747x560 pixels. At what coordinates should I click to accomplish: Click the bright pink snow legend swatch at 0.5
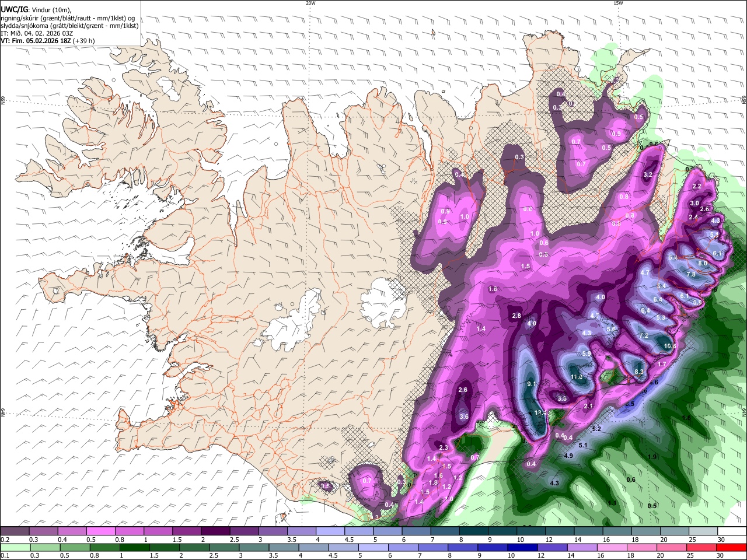(x=100, y=531)
